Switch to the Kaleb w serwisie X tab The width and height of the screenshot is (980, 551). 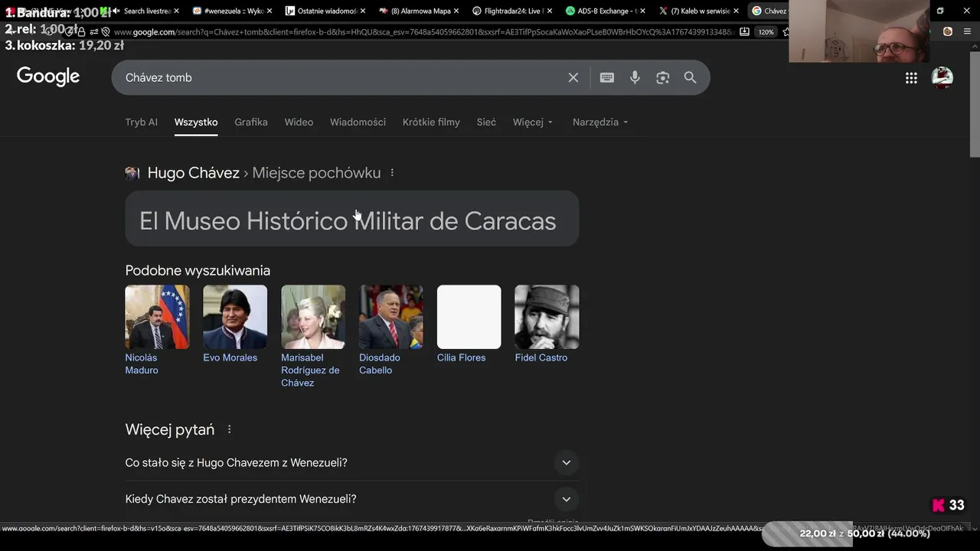[699, 11]
